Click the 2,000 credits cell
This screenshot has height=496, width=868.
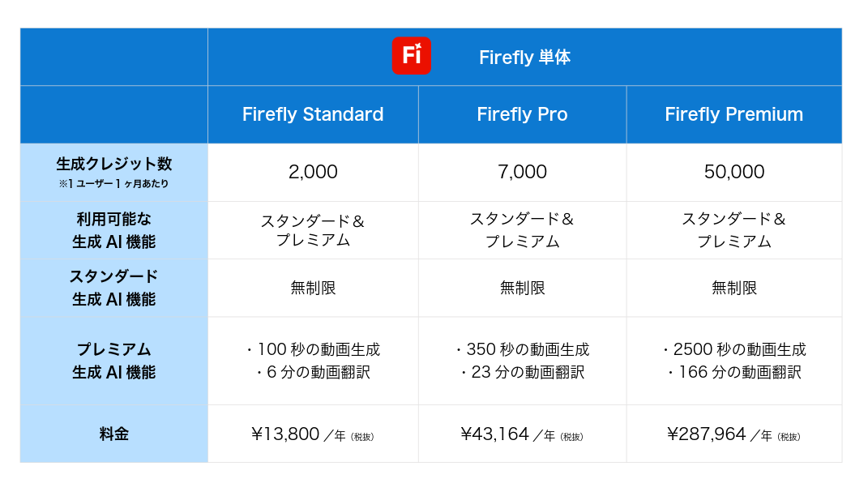pyautogui.click(x=313, y=172)
